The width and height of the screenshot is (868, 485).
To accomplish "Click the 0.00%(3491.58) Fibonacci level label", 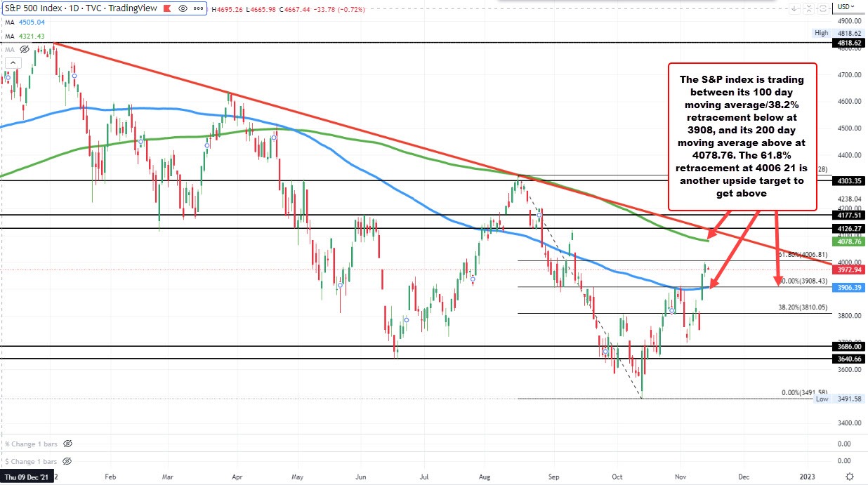I will tap(805, 393).
